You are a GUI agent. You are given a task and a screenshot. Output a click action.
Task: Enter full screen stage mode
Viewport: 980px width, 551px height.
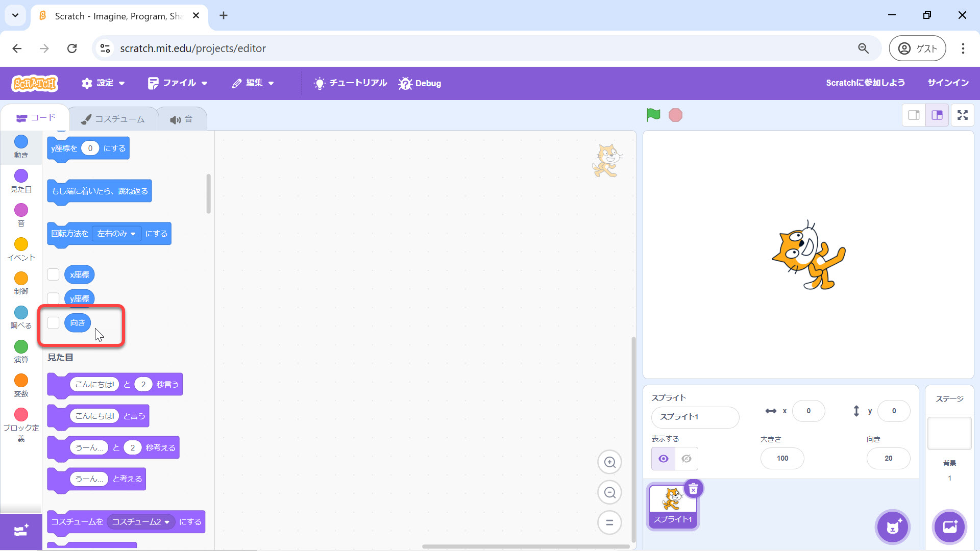tap(963, 115)
